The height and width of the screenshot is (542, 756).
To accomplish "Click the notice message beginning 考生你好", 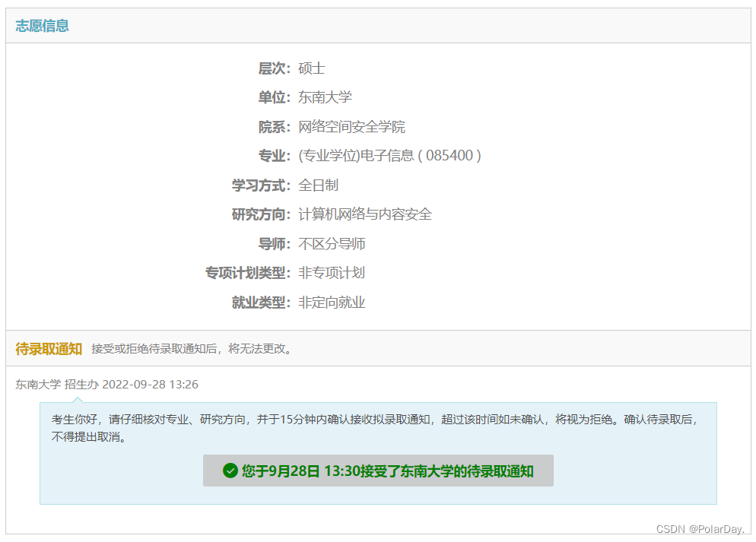I will pyautogui.click(x=375, y=428).
